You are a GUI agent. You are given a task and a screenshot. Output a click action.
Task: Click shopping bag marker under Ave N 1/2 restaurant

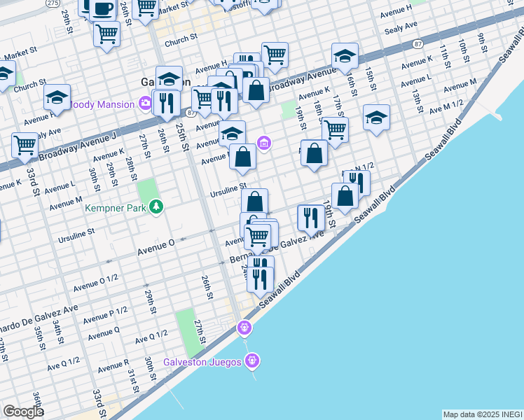[x=345, y=197]
